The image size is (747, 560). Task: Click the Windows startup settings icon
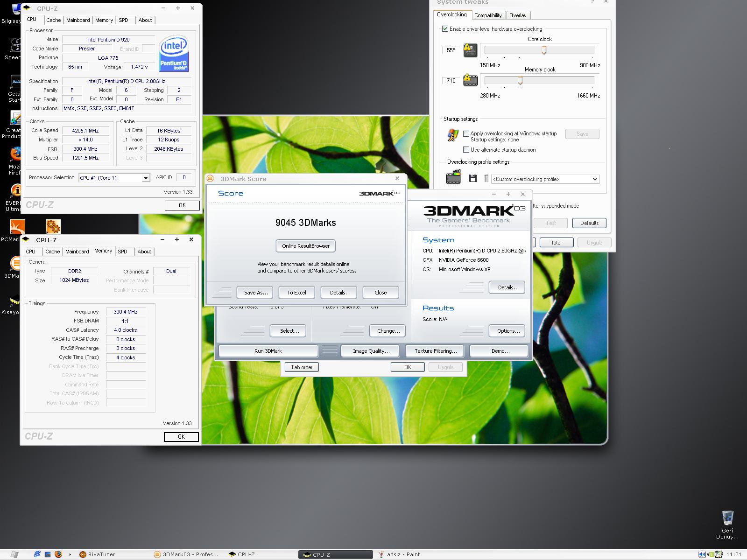click(x=452, y=135)
